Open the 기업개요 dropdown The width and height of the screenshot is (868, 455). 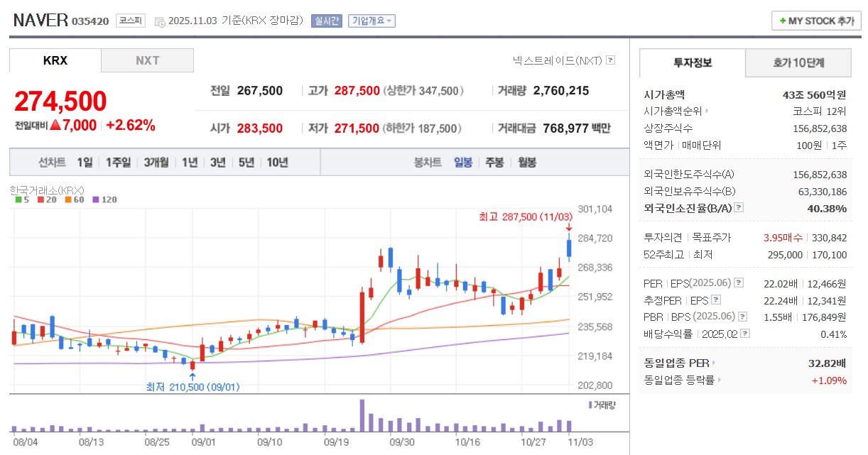tap(371, 21)
